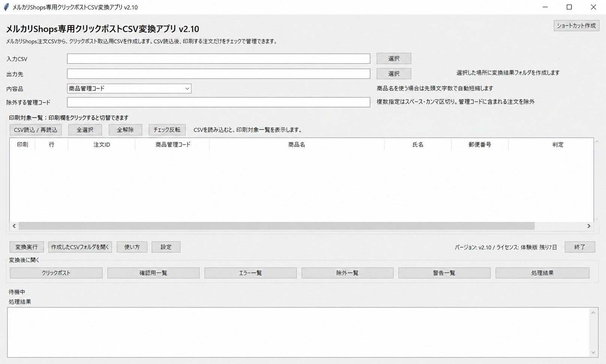This screenshot has height=364, width=606.
Task: Click 選択 button for 出力先
Action: (394, 74)
